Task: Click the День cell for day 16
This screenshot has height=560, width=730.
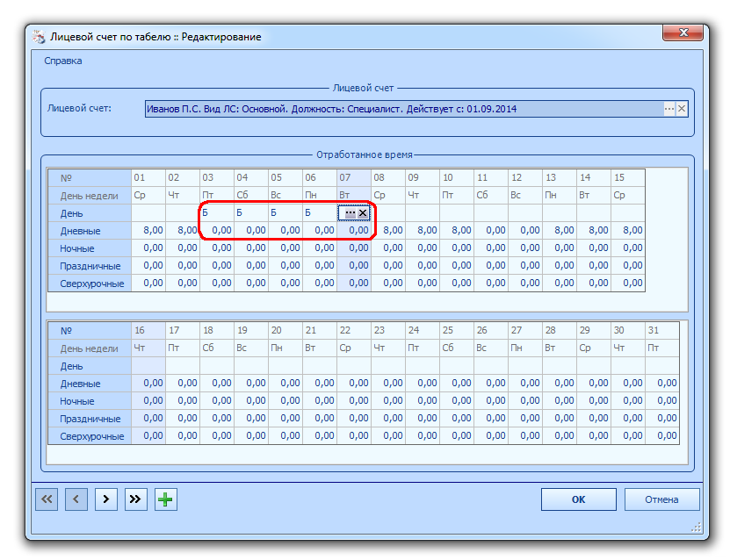Action: point(148,366)
